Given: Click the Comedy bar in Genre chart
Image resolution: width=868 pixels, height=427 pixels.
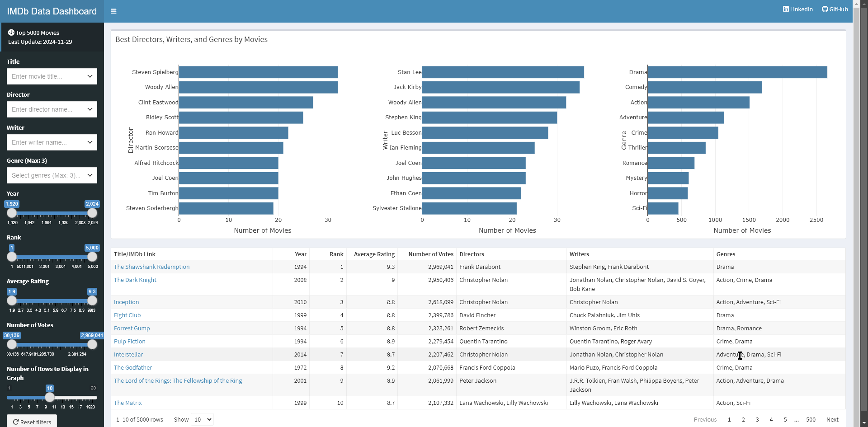Looking at the screenshot, I should click(705, 87).
